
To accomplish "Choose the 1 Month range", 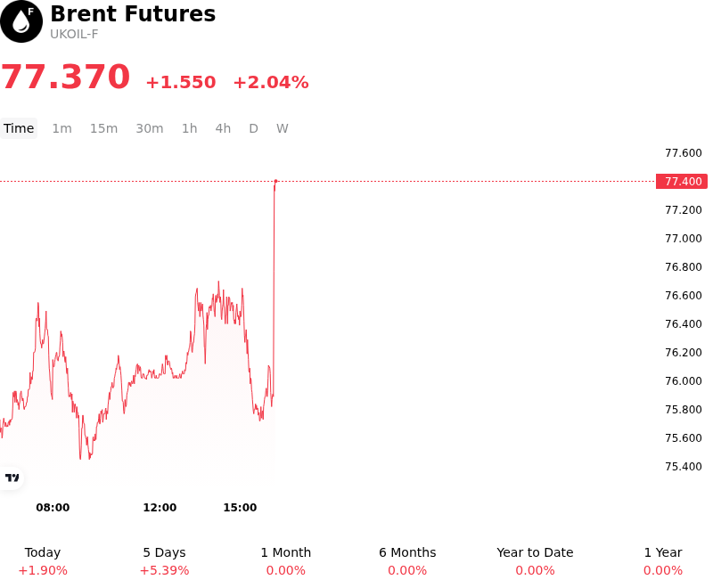I will [285, 561].
